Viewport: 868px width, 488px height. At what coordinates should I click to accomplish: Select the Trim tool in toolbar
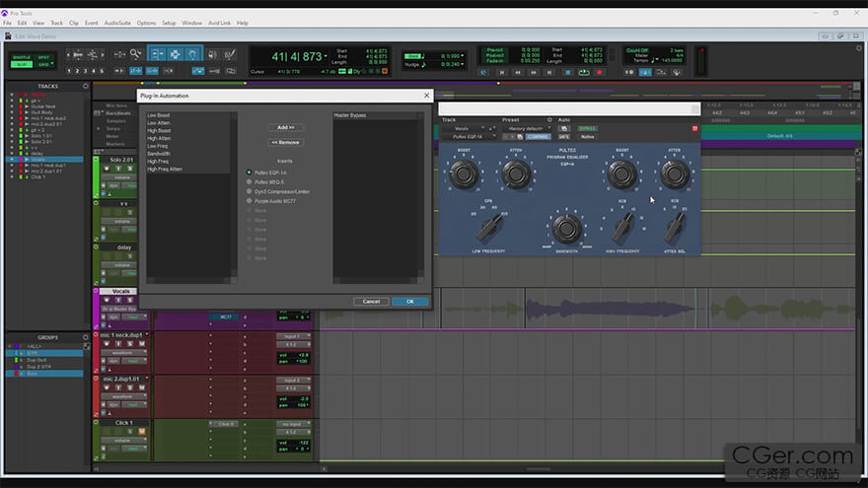(158, 54)
